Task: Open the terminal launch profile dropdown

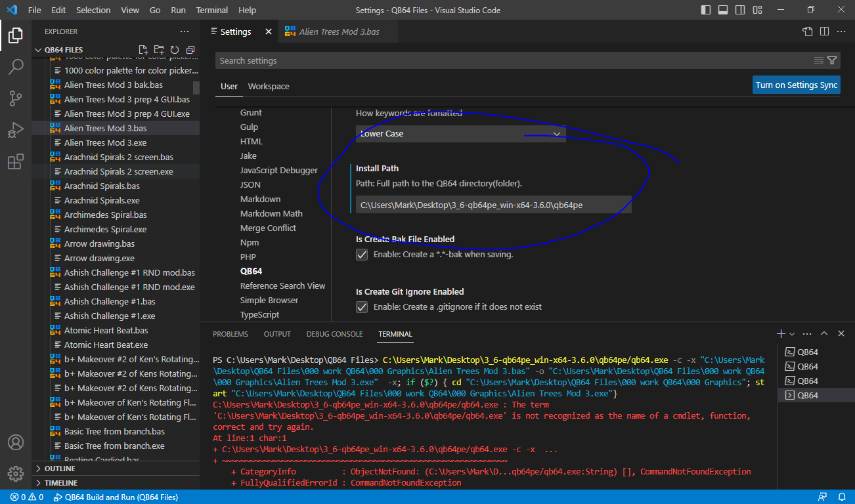Action: 792,334
